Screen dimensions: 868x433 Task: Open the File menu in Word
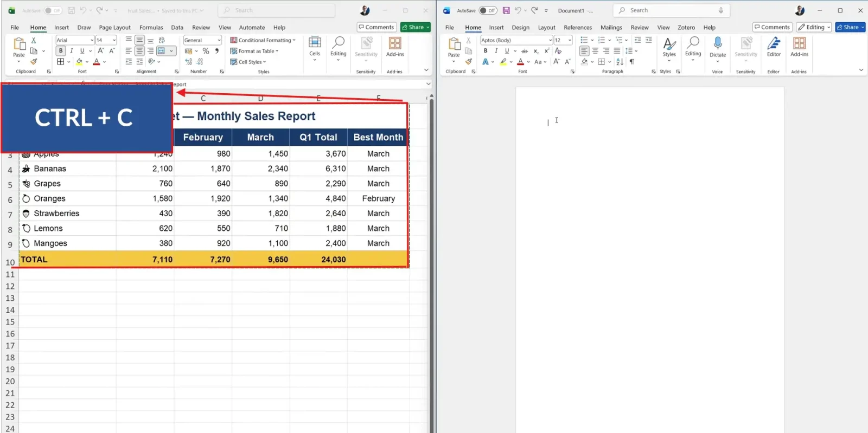[x=450, y=27]
